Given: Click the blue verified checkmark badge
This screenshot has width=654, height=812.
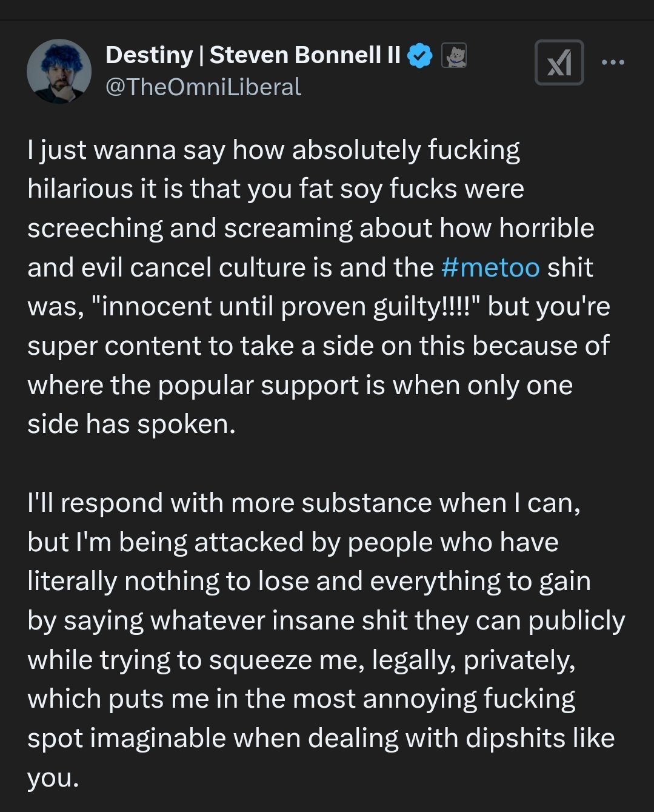Looking at the screenshot, I should pos(419,56).
